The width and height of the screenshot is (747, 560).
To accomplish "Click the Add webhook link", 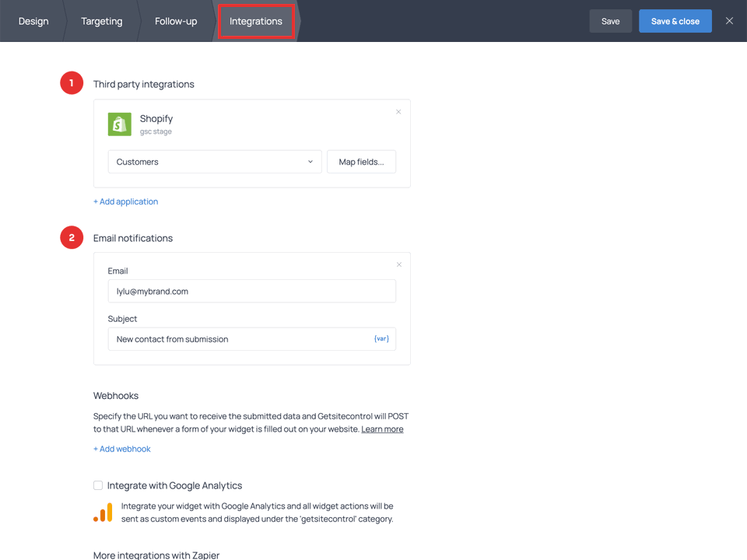I will [x=121, y=449].
